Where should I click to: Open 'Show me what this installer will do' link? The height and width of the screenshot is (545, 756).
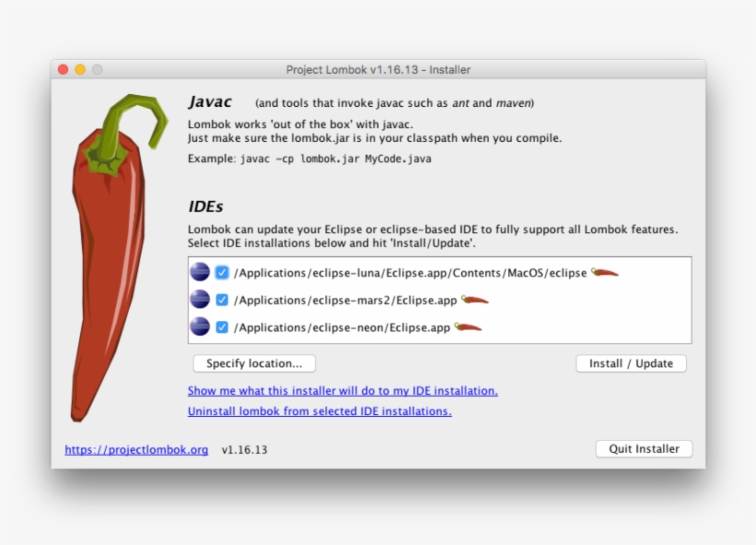pyautogui.click(x=343, y=391)
